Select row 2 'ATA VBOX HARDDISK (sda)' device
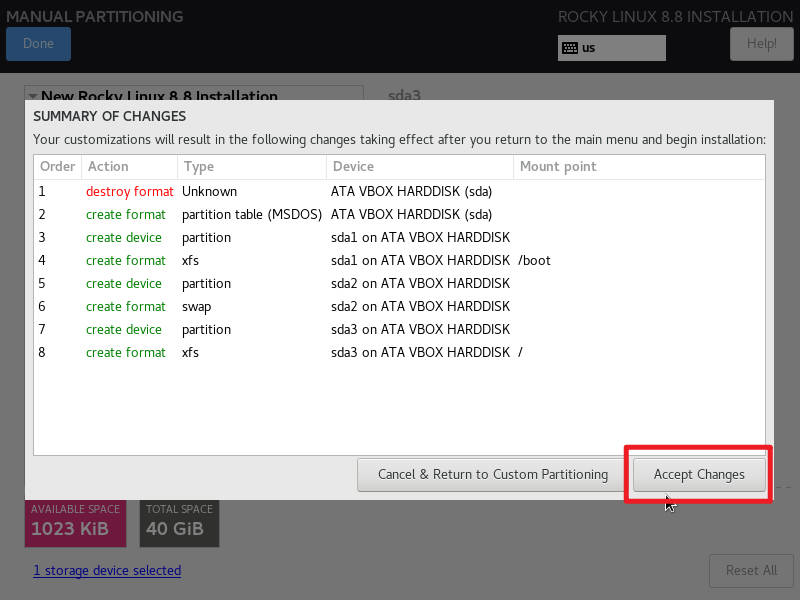Viewport: 800px width, 600px height. (411, 215)
